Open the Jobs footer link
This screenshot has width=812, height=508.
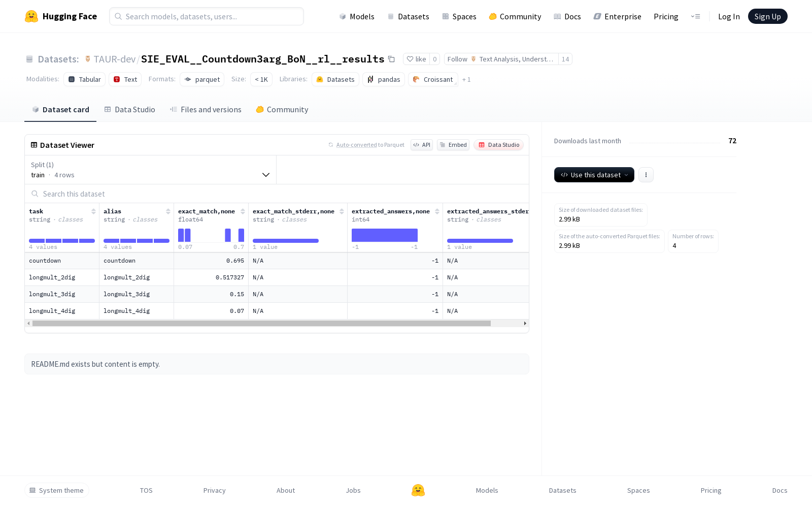(353, 490)
